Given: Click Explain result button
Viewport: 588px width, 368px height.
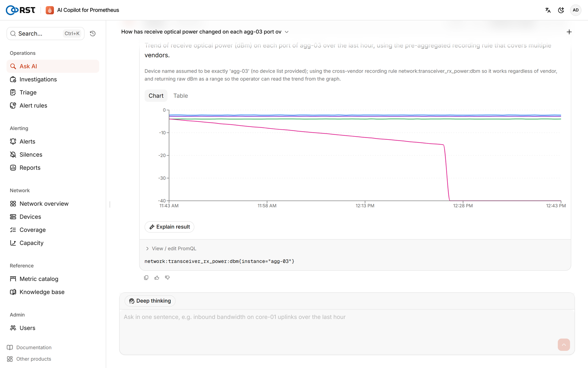Looking at the screenshot, I should 169,227.
